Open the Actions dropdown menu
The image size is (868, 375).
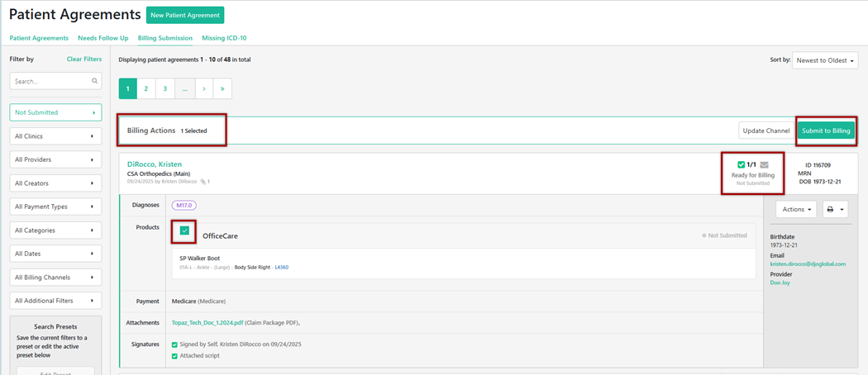(x=795, y=210)
